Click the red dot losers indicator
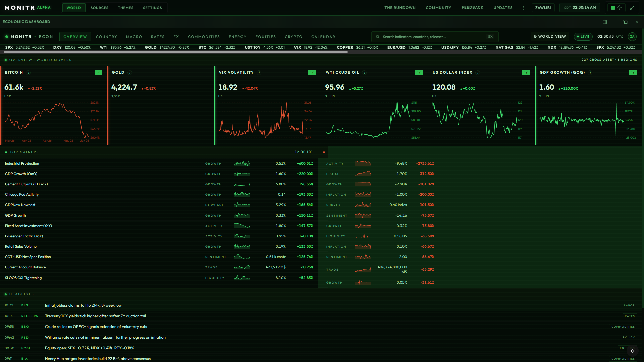The height and width of the screenshot is (362, 644). pos(324,152)
